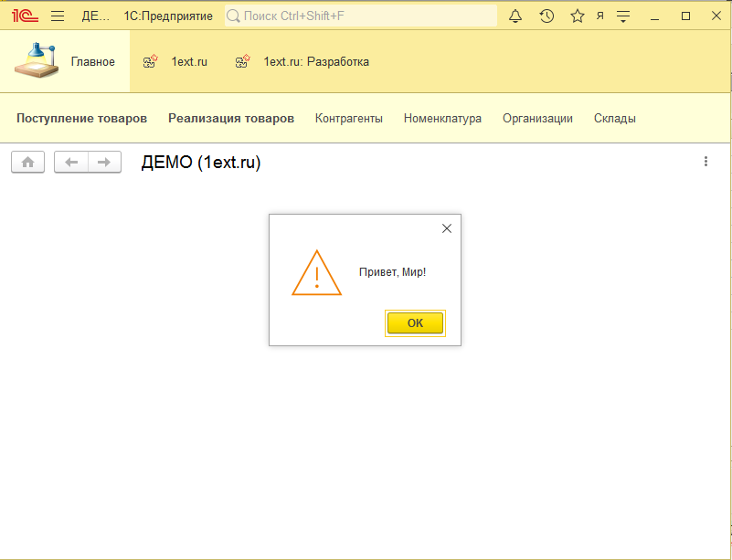Switch to the Главное section
The height and width of the screenshot is (560, 732).
pos(93,61)
